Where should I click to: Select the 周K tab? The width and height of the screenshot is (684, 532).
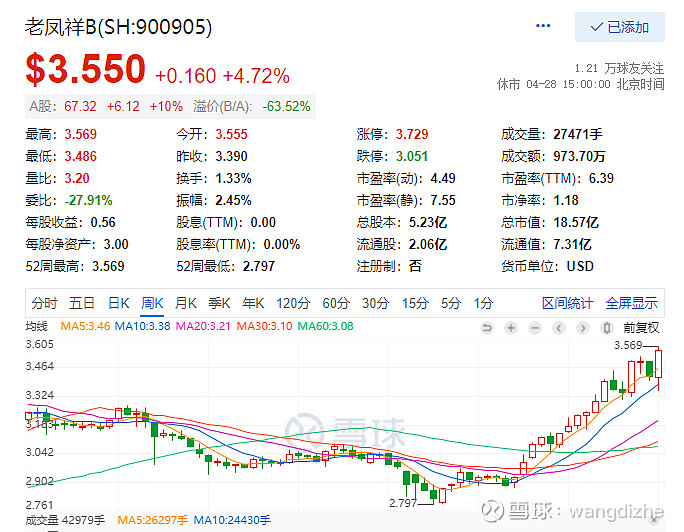152,303
